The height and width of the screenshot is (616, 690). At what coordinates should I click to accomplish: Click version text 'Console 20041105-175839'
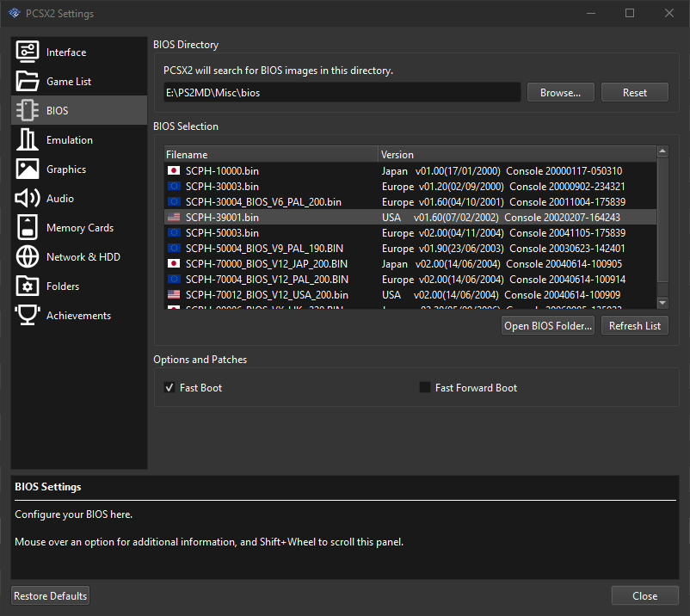568,232
